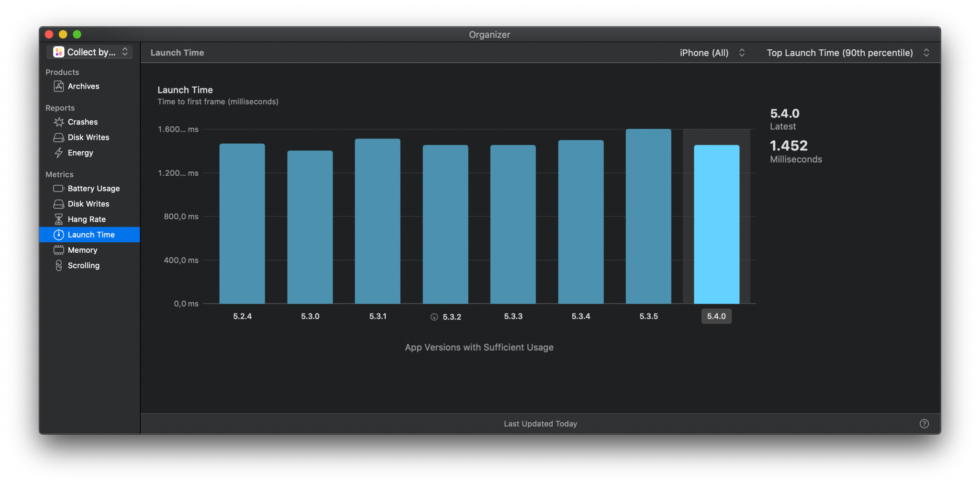Select the Archives icon under Products
This screenshot has width=980, height=486.
[x=58, y=86]
